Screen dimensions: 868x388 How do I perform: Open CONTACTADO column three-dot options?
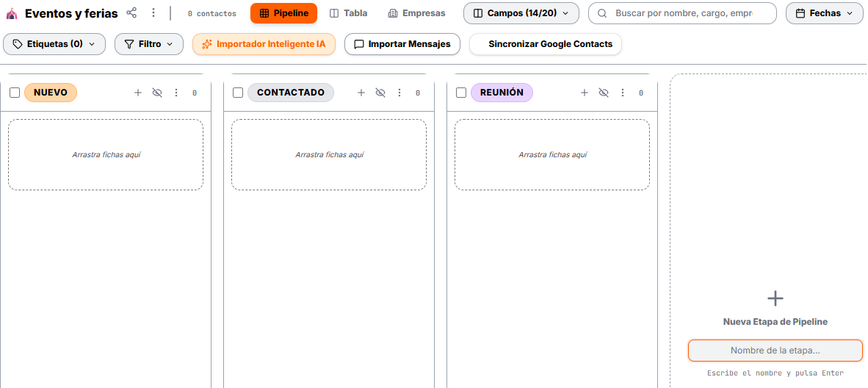399,93
